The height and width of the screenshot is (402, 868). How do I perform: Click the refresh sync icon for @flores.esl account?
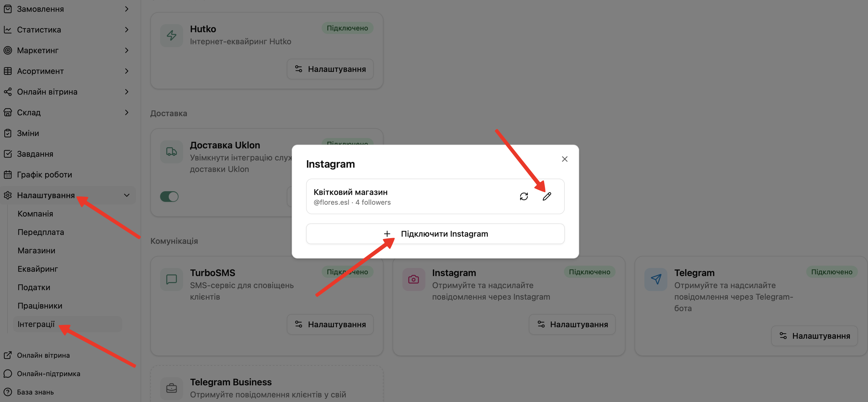point(524,196)
